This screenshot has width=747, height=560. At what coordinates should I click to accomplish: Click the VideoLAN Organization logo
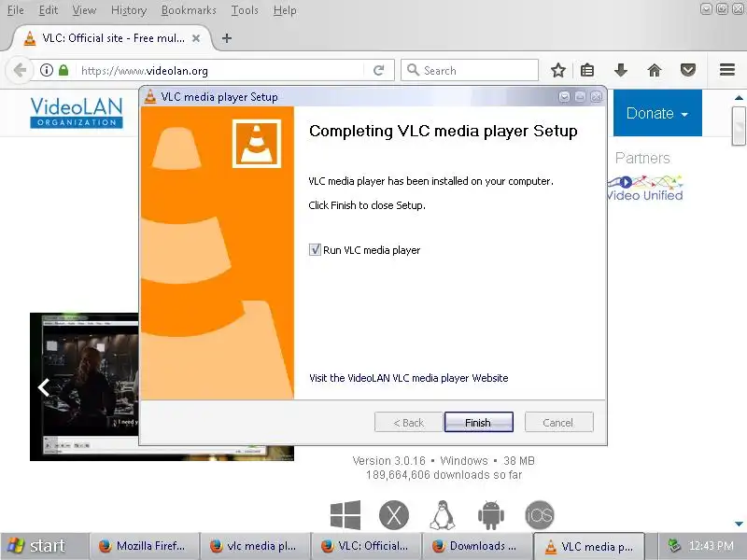(x=77, y=112)
